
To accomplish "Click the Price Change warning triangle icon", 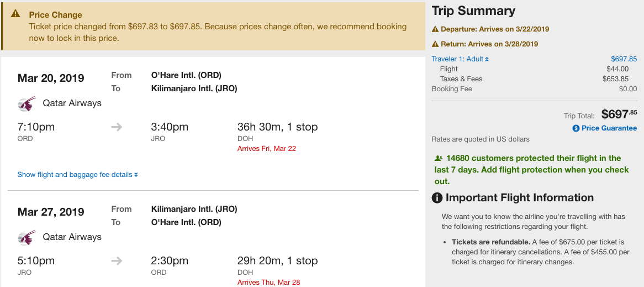I will click(x=17, y=14).
